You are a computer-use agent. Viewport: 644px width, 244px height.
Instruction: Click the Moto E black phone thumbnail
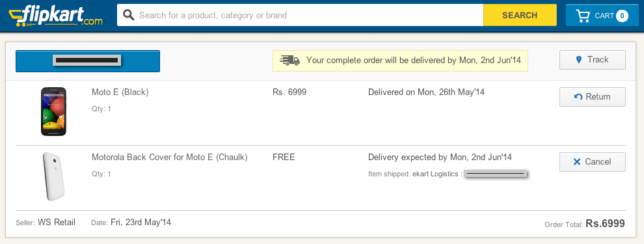click(53, 111)
